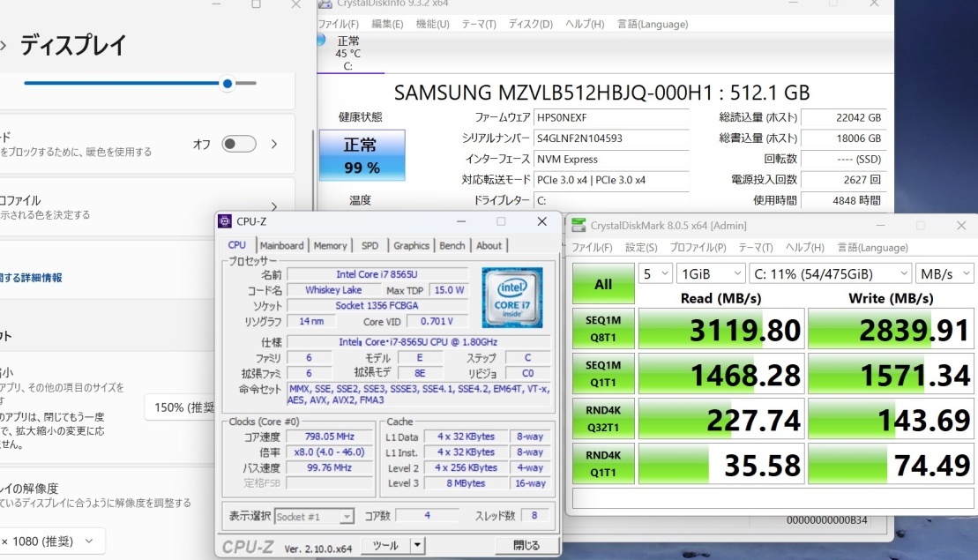Image resolution: width=978 pixels, height=560 pixels.
Task: Click the 2839.91 sequential write result
Action: [x=891, y=329]
